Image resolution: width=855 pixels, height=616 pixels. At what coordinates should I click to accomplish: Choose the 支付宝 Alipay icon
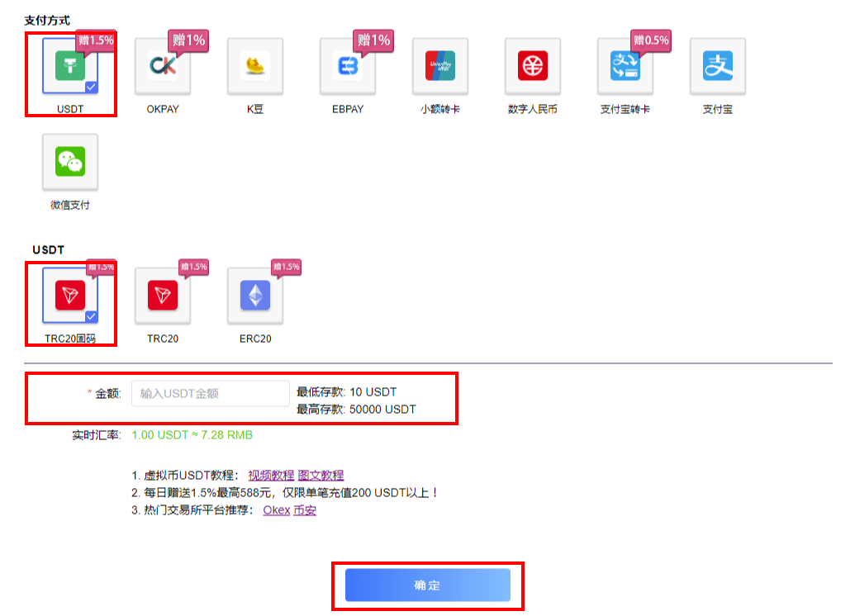click(x=718, y=66)
